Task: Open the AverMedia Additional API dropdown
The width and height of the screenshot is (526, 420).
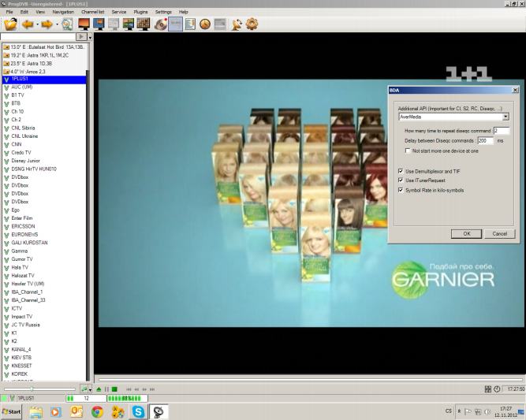Action: click(x=505, y=117)
